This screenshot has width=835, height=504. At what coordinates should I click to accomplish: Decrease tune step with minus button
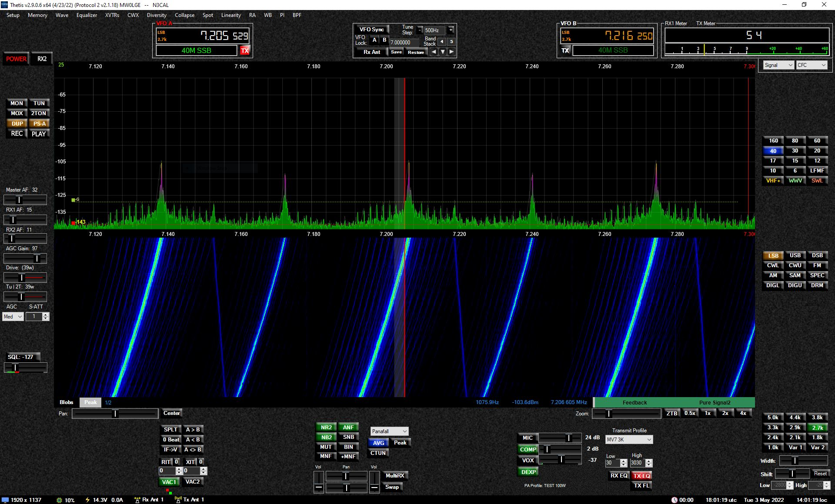420,30
